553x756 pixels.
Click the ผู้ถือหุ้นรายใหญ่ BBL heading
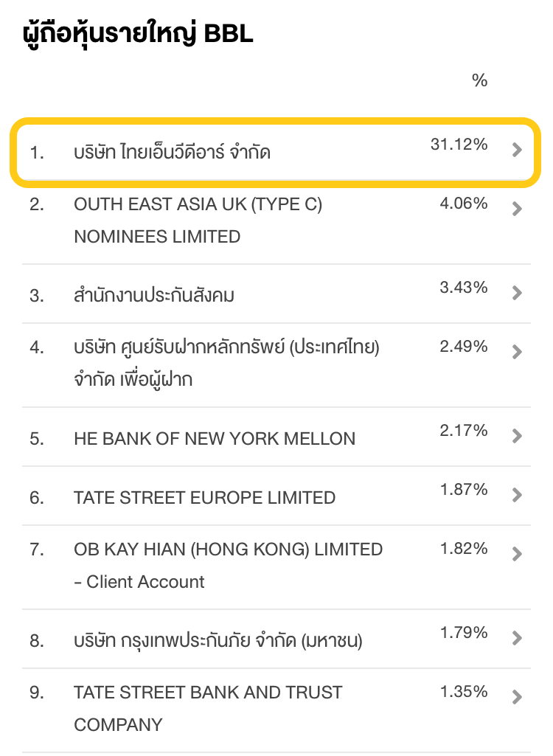138,33
